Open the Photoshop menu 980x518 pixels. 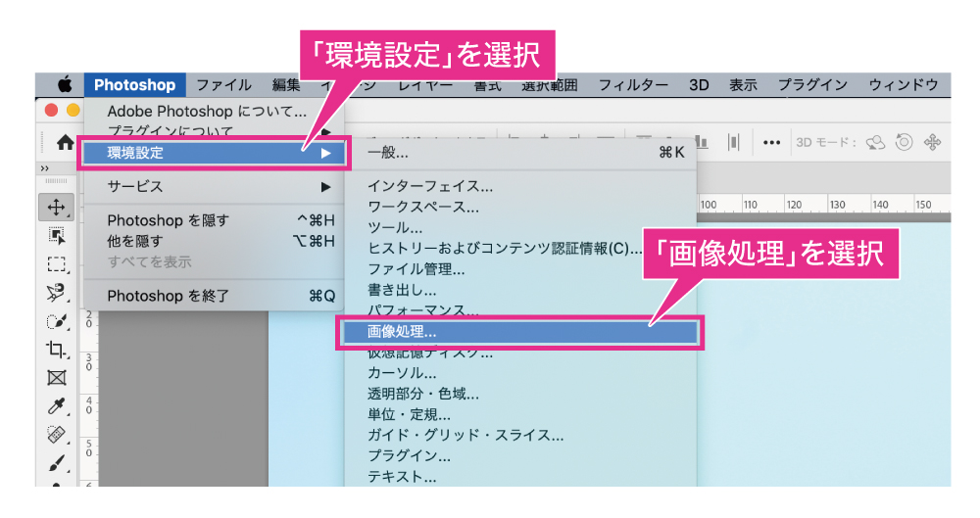(135, 85)
